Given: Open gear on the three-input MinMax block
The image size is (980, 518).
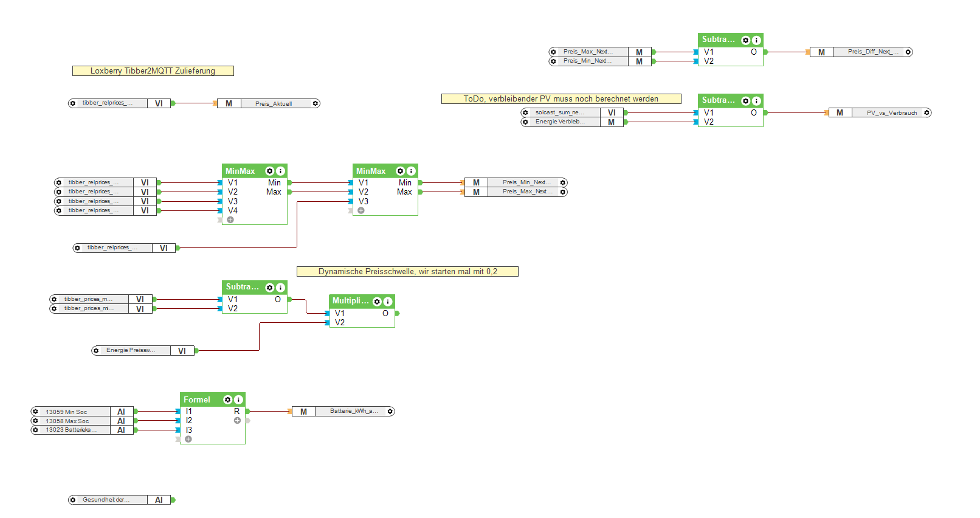Looking at the screenshot, I should [x=401, y=171].
